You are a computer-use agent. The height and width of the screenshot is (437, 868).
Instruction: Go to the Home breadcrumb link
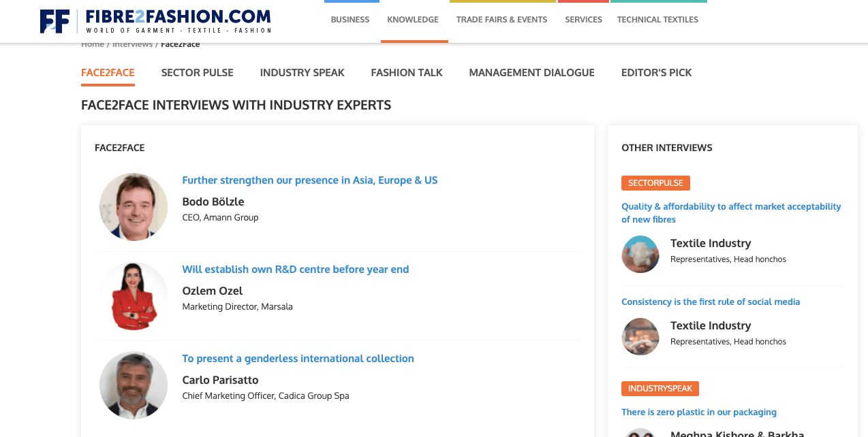click(93, 44)
